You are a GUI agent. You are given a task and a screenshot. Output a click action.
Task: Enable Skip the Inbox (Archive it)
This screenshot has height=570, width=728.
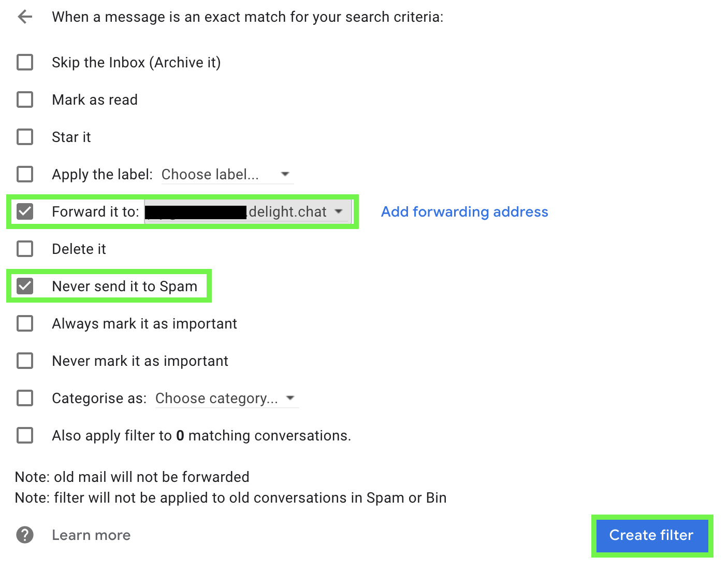tap(25, 62)
